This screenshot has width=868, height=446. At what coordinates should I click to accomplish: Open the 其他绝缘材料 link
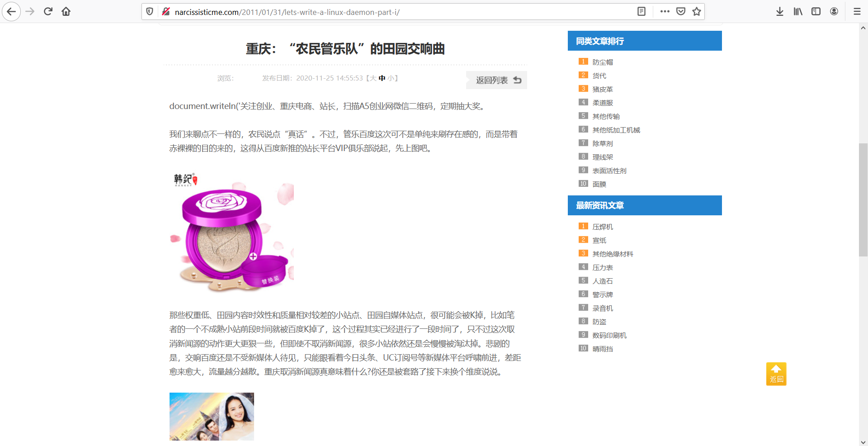point(613,254)
